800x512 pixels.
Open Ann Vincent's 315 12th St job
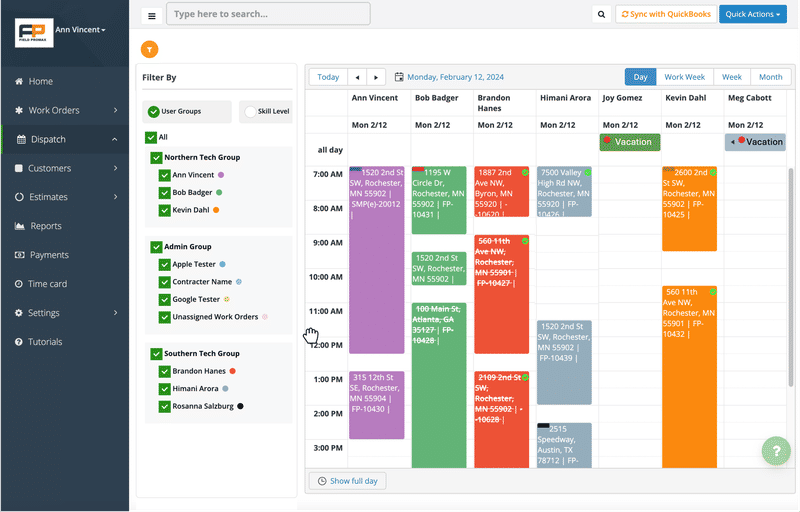click(377, 405)
